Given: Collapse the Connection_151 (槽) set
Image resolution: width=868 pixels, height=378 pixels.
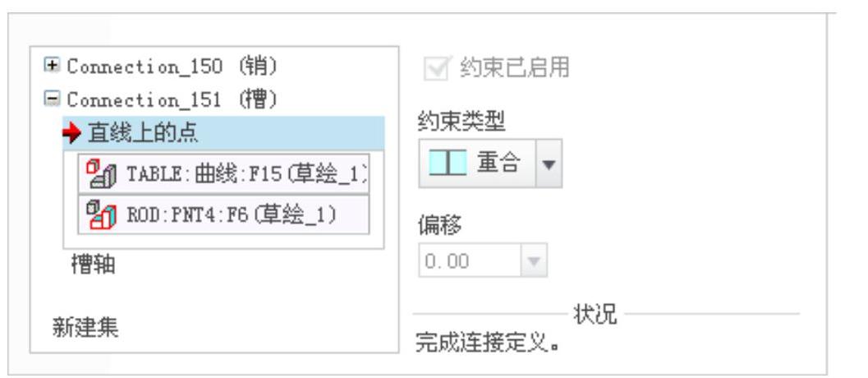Looking at the screenshot, I should pyautogui.click(x=52, y=99).
